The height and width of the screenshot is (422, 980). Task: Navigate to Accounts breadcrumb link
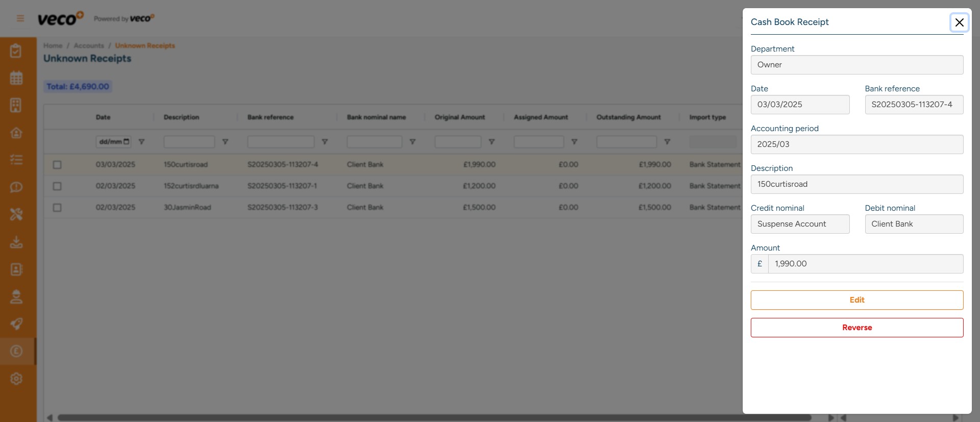pos(89,46)
